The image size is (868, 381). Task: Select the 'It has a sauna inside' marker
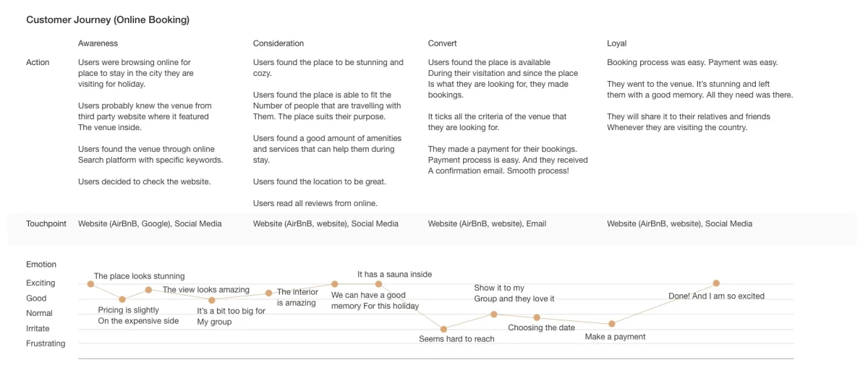pos(378,284)
